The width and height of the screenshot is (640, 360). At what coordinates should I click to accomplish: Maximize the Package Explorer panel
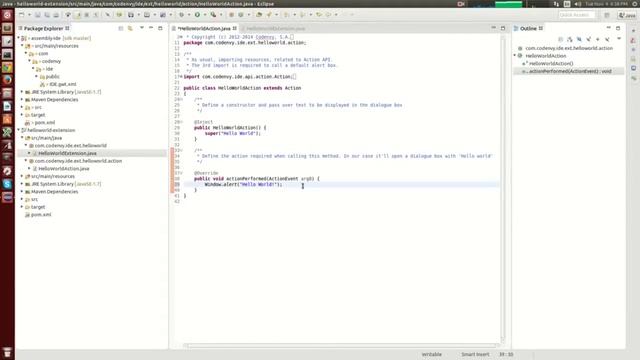coord(160,28)
